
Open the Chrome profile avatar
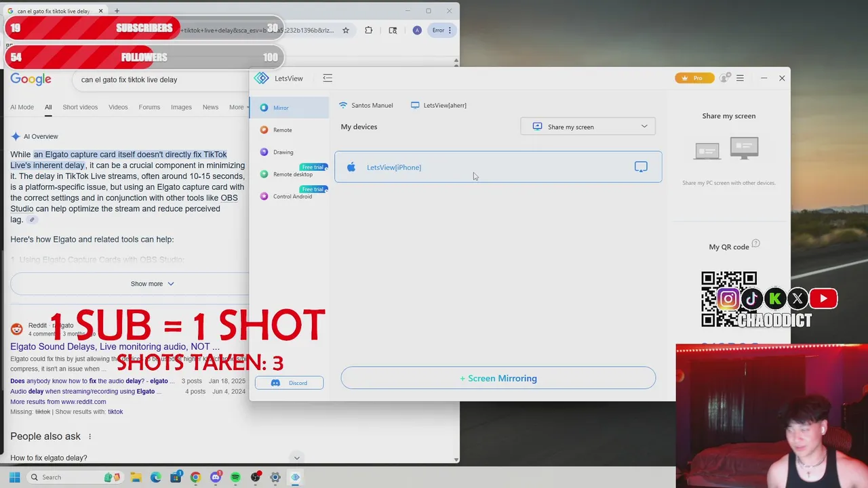tap(417, 30)
